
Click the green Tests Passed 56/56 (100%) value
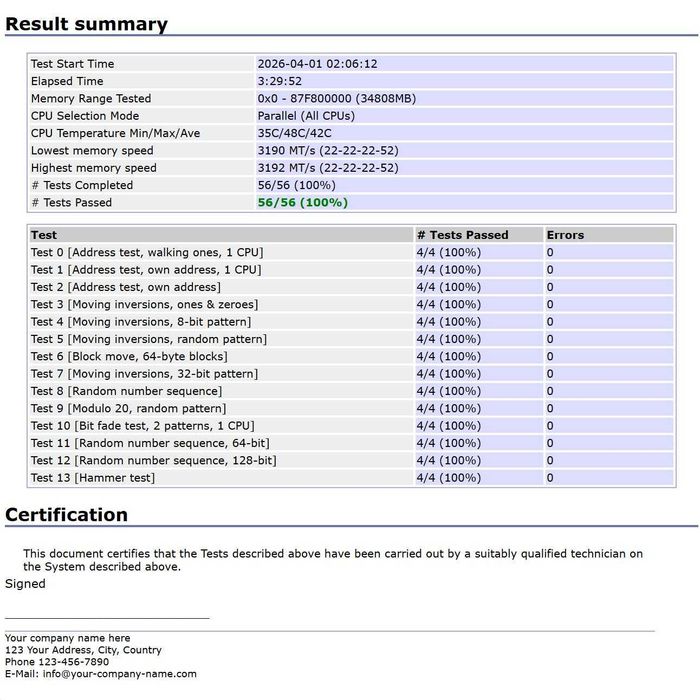pyautogui.click(x=302, y=203)
